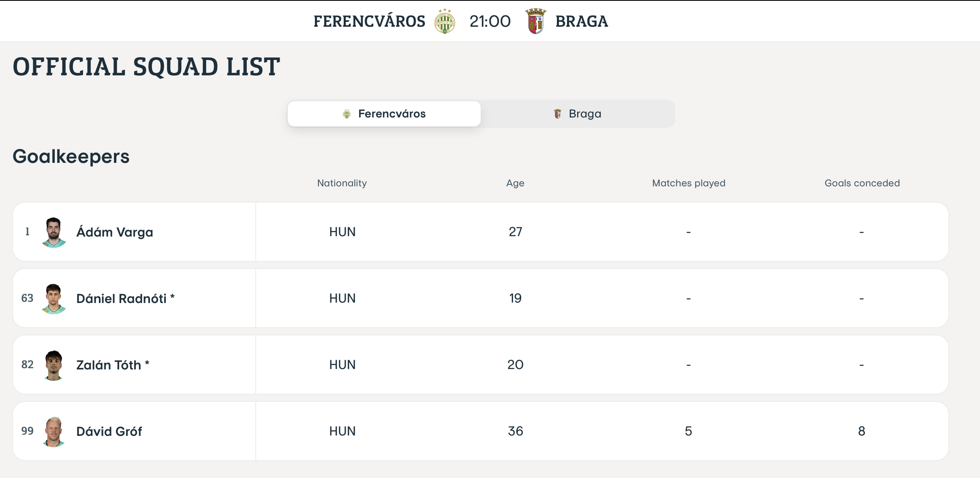
Task: Click Zalán Tóth's player photo
Action: 53,365
